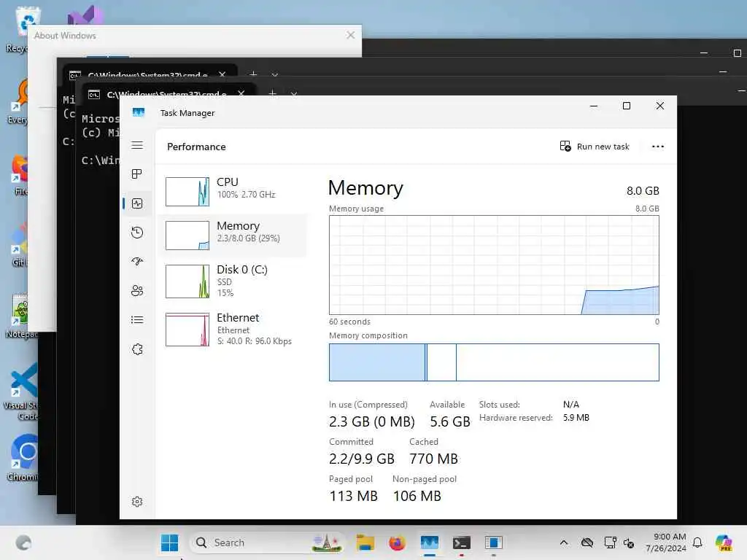Click Task Manager taskbar icon
The height and width of the screenshot is (560, 747).
(429, 542)
